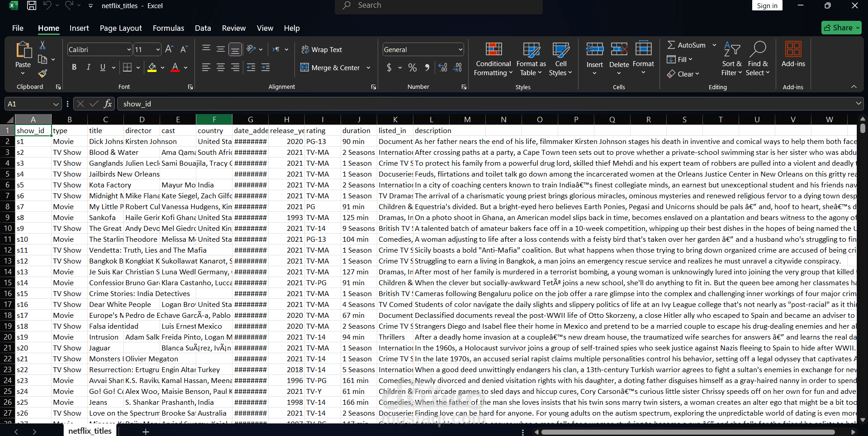Click the Insert Function fx icon
Screen dimensions: 868x436
pos(108,104)
